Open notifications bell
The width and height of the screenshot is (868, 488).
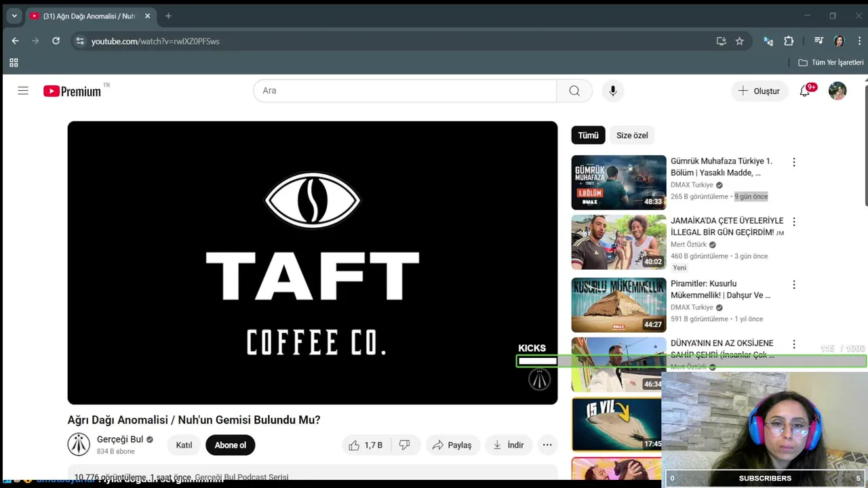805,91
